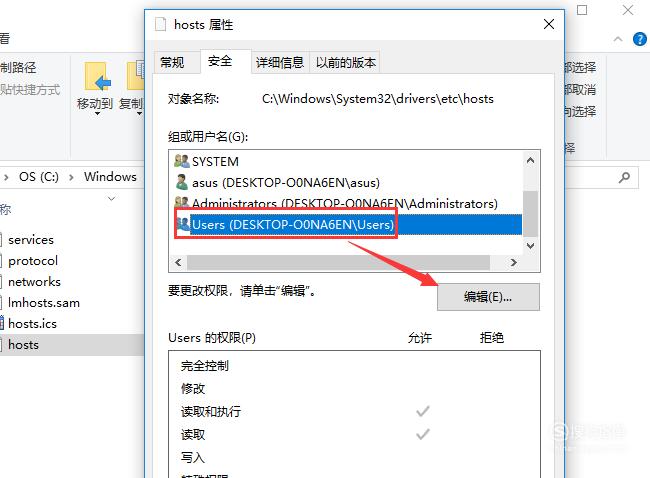Expand the column sort chevron above file list
Screen dimensions: 650x478
[111, 199]
